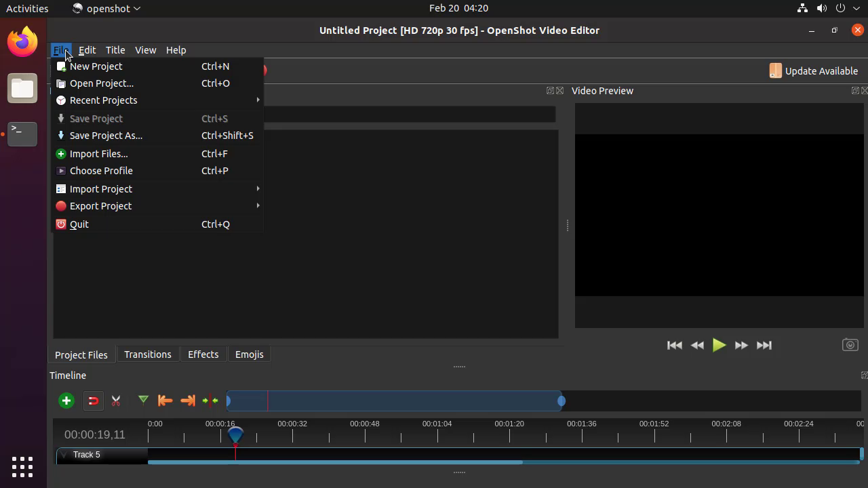Click the New Project icon in menu
This screenshot has height=488, width=868.
tap(61, 66)
